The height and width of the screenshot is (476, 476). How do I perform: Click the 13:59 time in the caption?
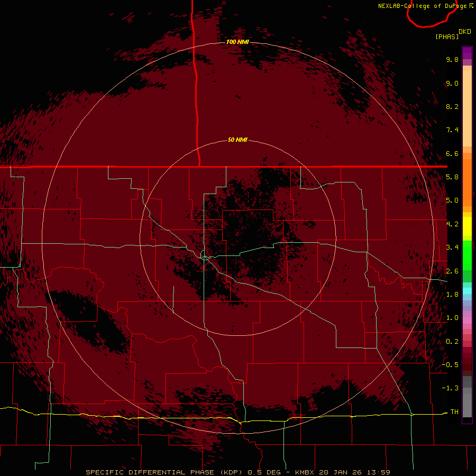pos(378,472)
